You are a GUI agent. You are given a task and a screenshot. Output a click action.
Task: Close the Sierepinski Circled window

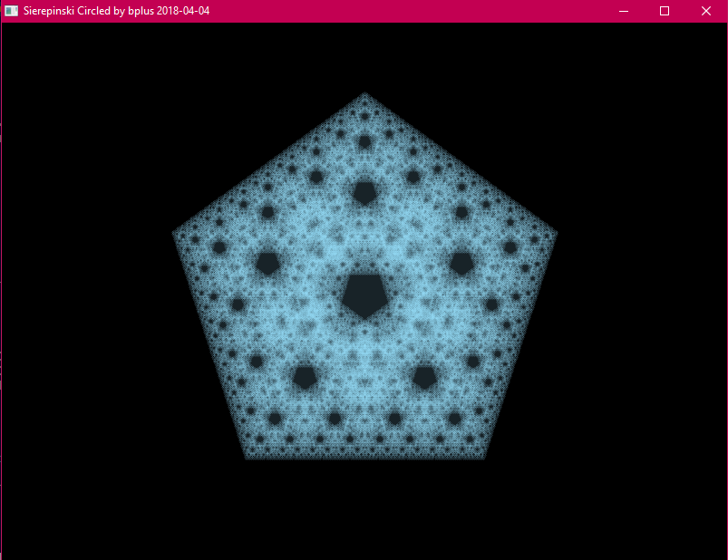tap(706, 11)
